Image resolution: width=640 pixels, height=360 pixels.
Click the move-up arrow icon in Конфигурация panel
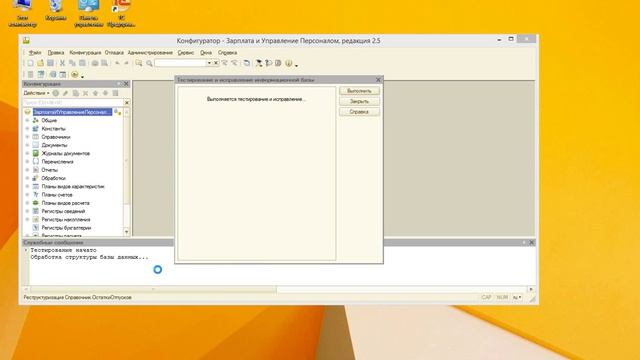tap(96, 93)
